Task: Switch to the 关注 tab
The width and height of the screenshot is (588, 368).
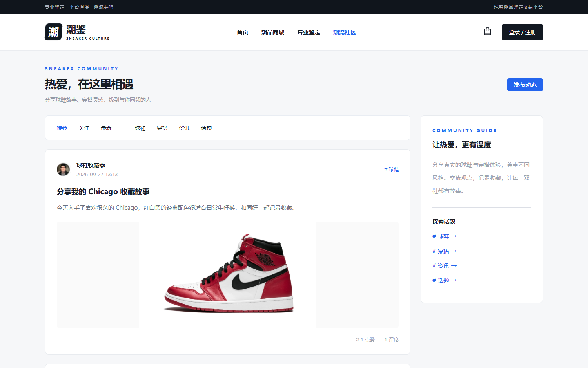Action: coord(84,128)
